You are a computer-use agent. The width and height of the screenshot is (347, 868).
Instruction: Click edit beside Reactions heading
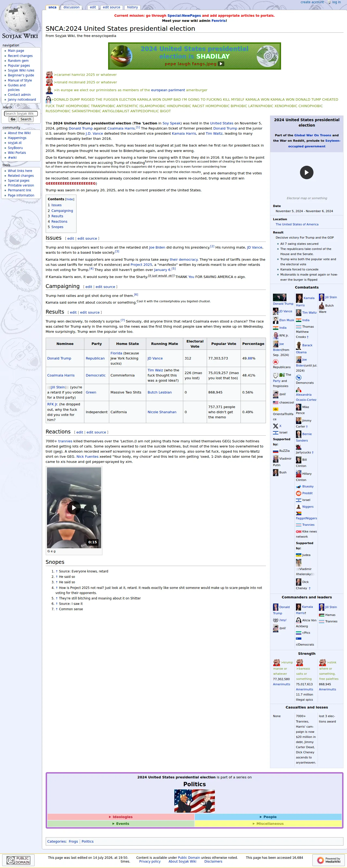(80, 432)
